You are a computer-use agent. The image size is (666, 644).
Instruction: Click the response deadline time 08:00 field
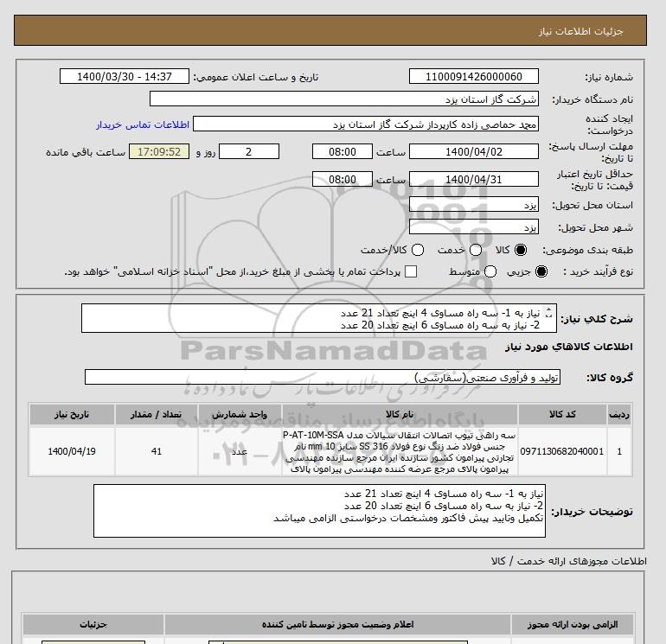tap(343, 151)
